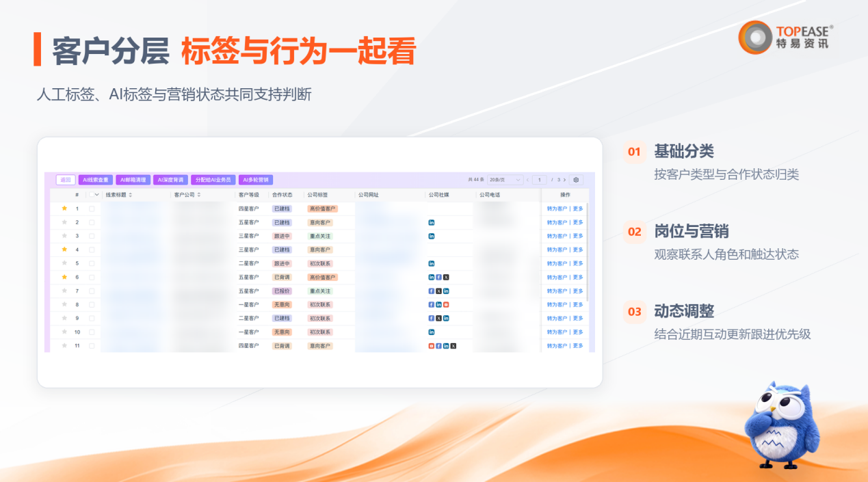Image resolution: width=868 pixels, height=482 pixels.
Task: Click the star icon in row 1
Action: coord(64,209)
